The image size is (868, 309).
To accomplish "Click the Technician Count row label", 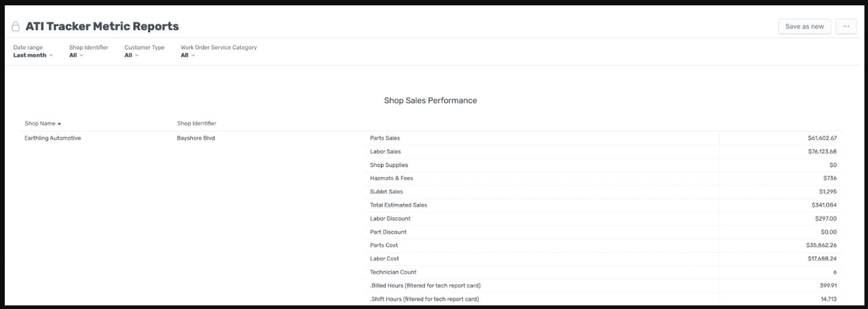I will tap(393, 272).
